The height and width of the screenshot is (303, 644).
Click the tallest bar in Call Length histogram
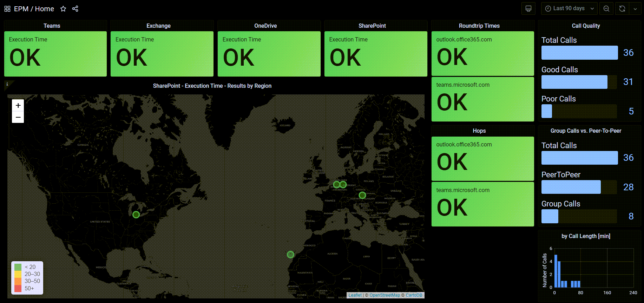pyautogui.click(x=556, y=271)
